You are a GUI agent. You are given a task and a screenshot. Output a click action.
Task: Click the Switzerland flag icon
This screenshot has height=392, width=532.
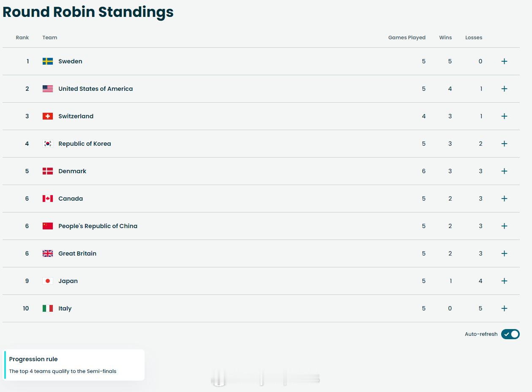(x=48, y=116)
